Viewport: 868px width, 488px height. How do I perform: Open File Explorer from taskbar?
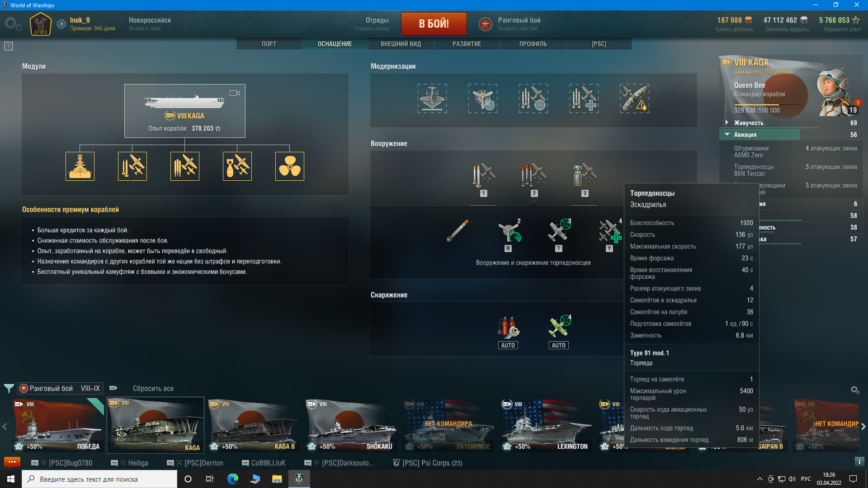pos(277,479)
